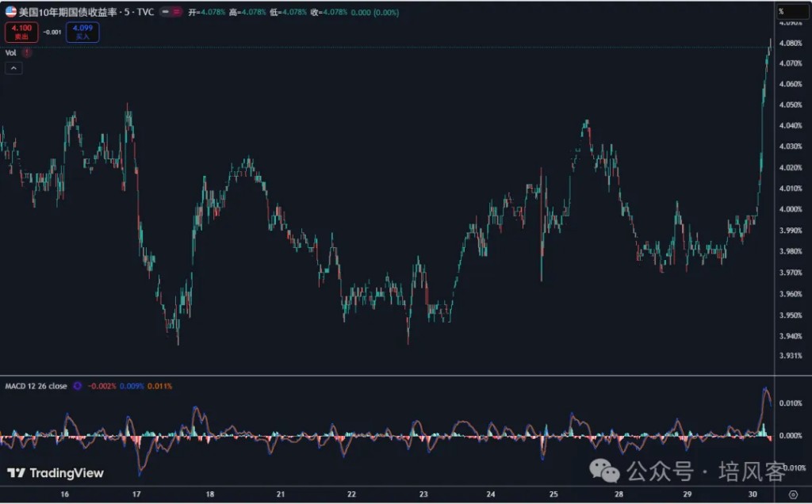Image resolution: width=812 pixels, height=504 pixels.
Task: Click the MACD -0.002% histogram value
Action: coord(102,386)
